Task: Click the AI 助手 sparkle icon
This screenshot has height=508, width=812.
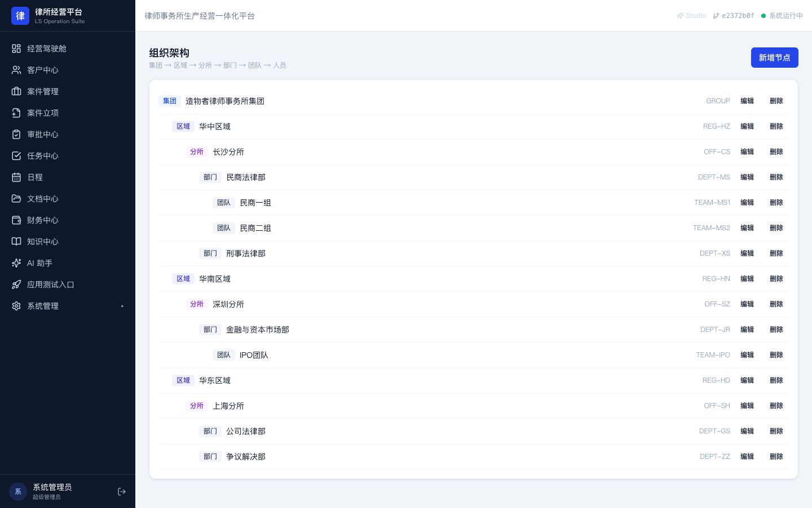Action: (x=16, y=263)
